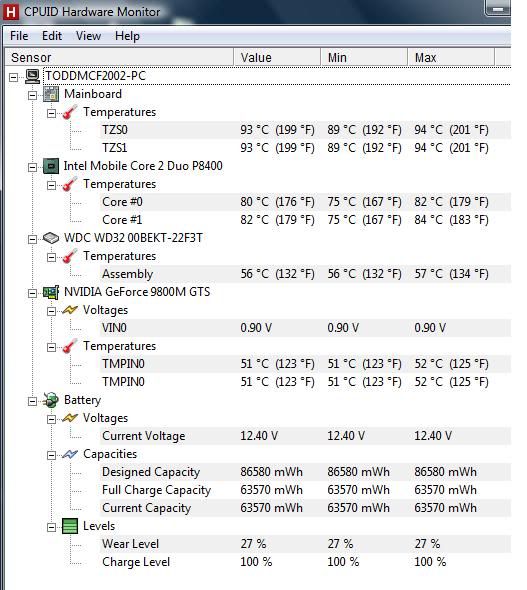Viewport: 527px width, 590px height.
Task: Collapse the Mainboard tree node
Action: (x=32, y=95)
